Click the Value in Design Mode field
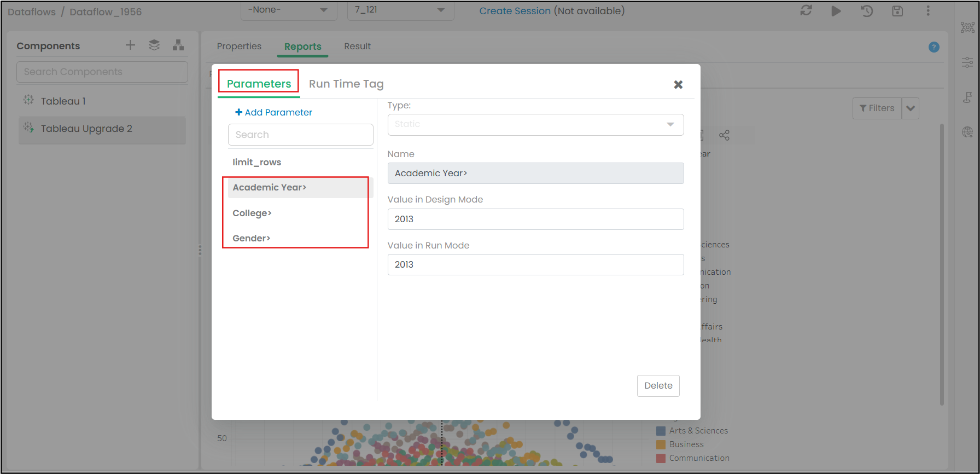 click(535, 219)
